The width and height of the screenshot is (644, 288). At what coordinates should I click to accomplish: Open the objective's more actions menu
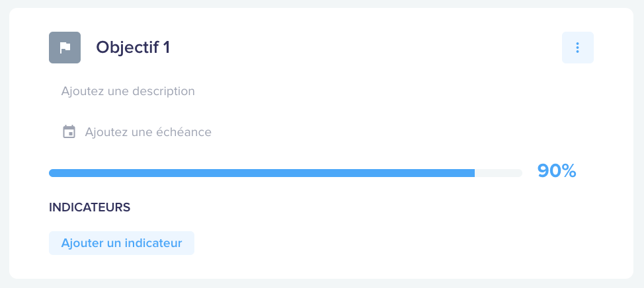(x=577, y=48)
